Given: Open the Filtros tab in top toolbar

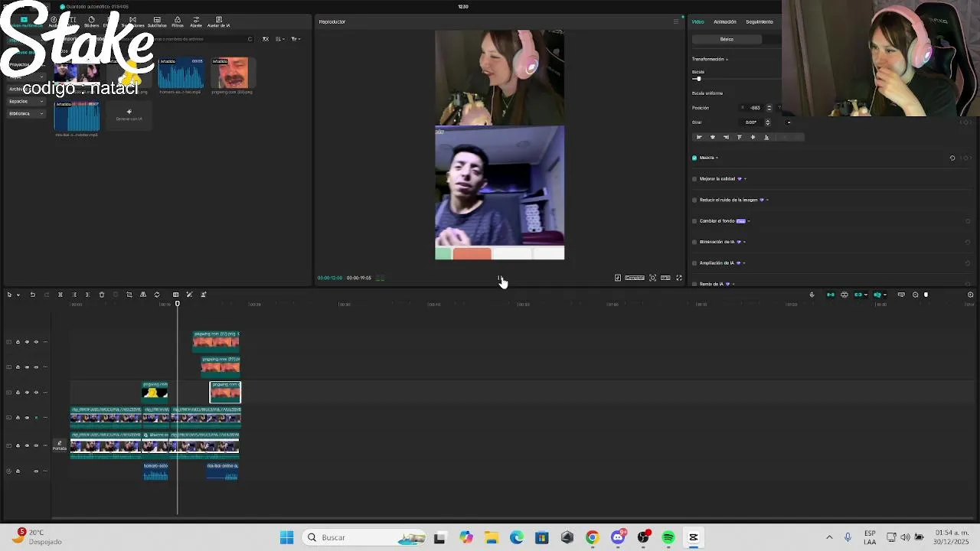Looking at the screenshot, I should coord(178,21).
